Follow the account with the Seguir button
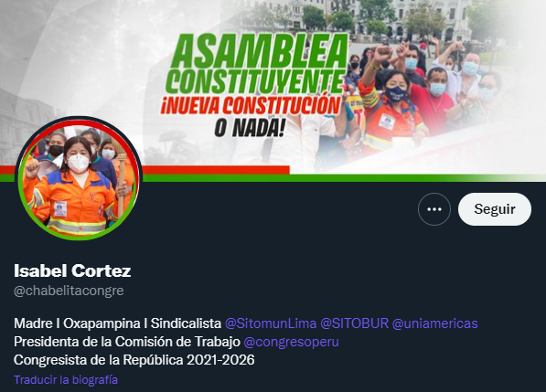The image size is (546, 392). click(x=495, y=209)
